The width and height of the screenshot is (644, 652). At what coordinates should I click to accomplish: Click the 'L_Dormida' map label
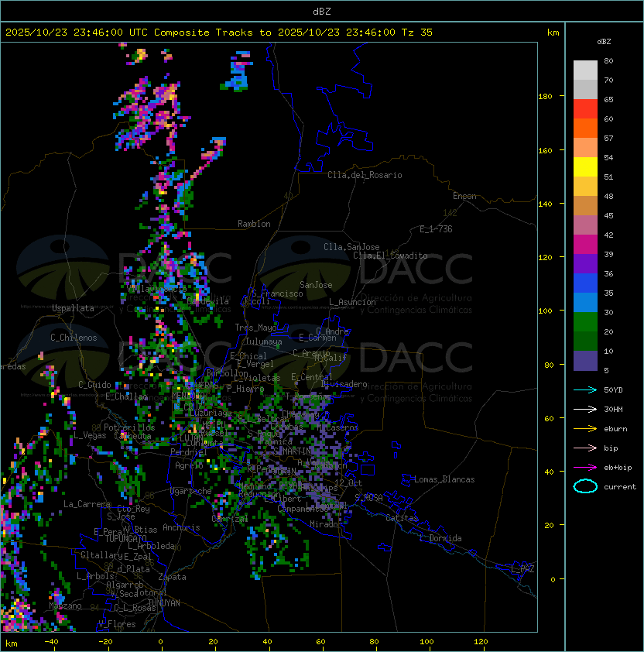click(440, 538)
